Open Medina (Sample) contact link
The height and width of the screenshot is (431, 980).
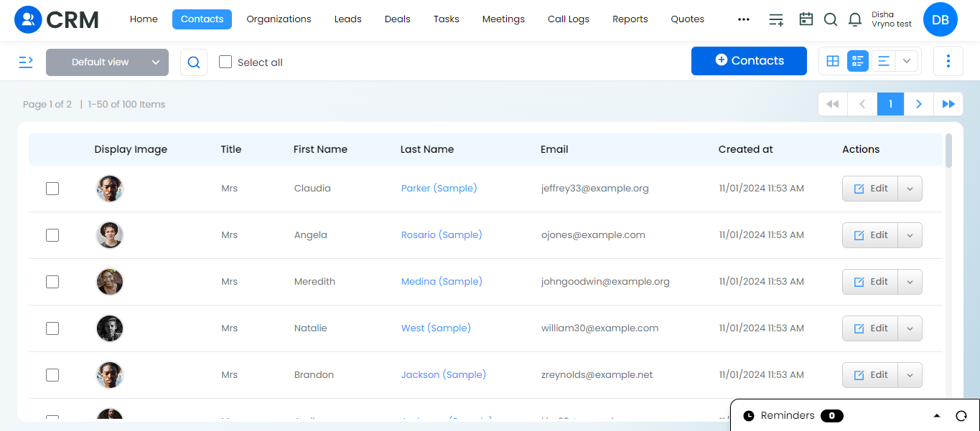point(442,282)
